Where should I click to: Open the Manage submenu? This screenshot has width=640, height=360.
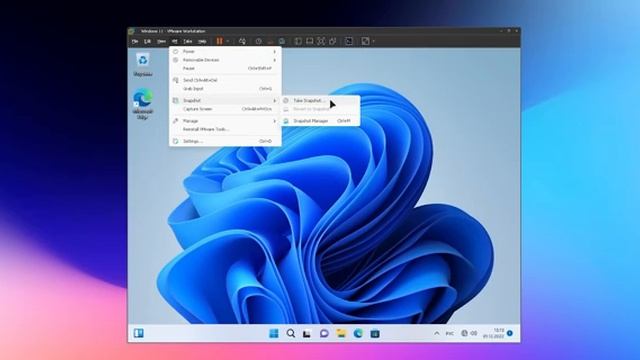click(x=225, y=121)
